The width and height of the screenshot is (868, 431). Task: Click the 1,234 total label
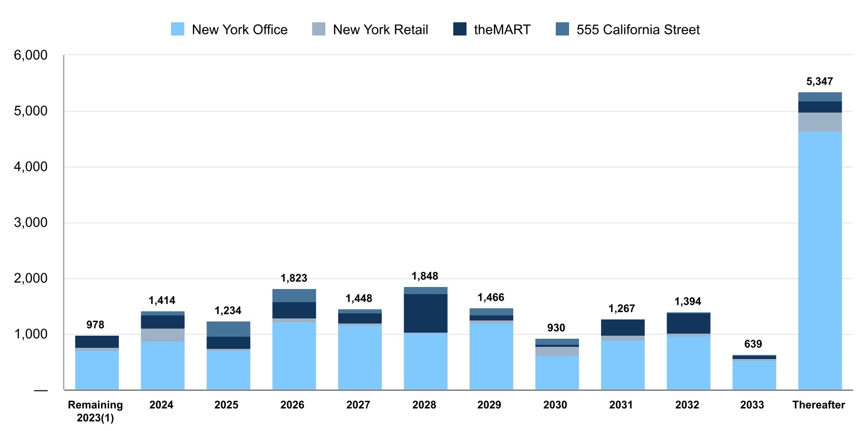pyautogui.click(x=228, y=310)
